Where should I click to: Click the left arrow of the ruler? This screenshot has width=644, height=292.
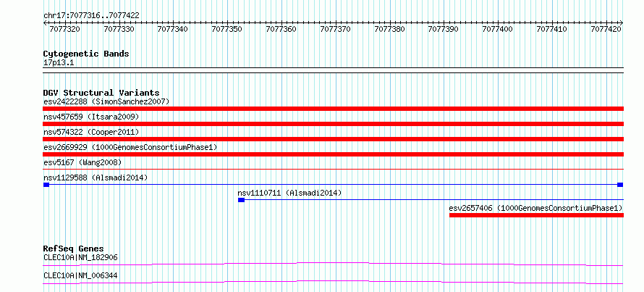(45, 22)
